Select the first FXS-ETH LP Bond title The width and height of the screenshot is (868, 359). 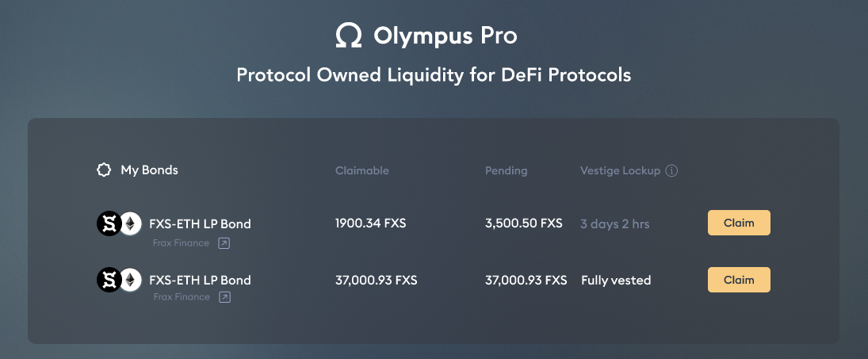click(x=200, y=224)
